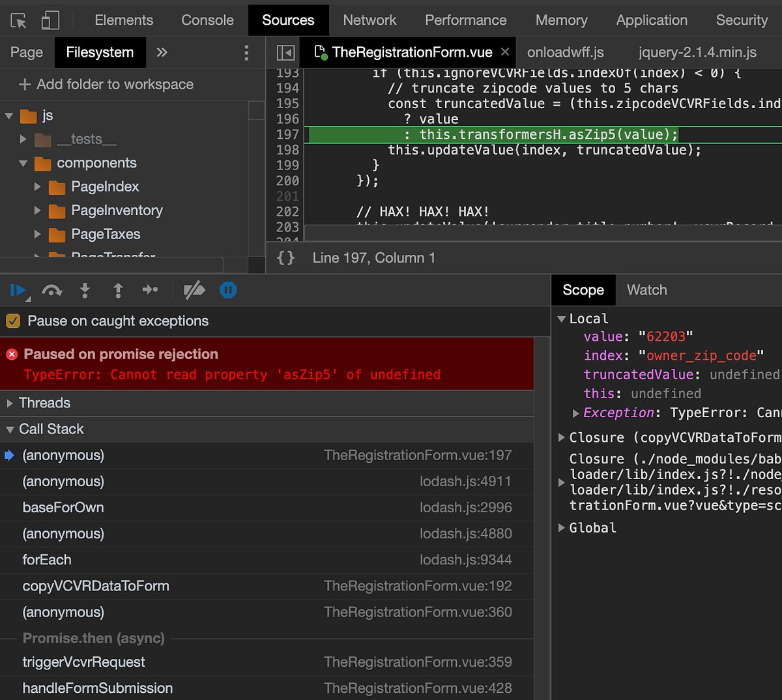Step out of the current function
The height and width of the screenshot is (700, 782).
point(118,290)
